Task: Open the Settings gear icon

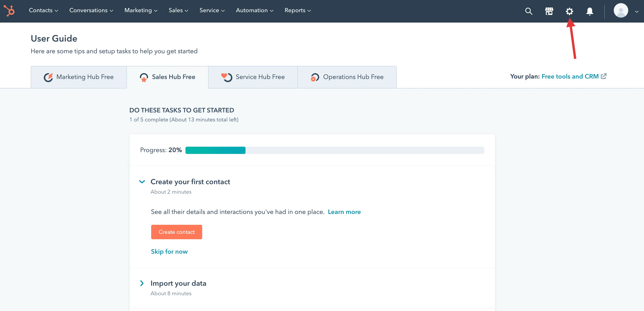Action: pyautogui.click(x=570, y=11)
